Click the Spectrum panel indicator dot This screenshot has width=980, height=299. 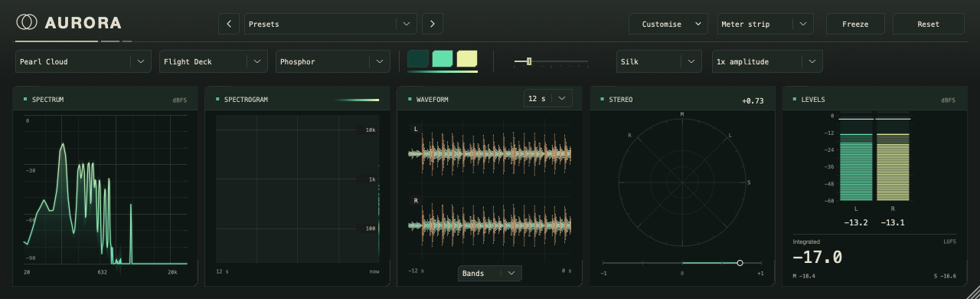click(25, 99)
